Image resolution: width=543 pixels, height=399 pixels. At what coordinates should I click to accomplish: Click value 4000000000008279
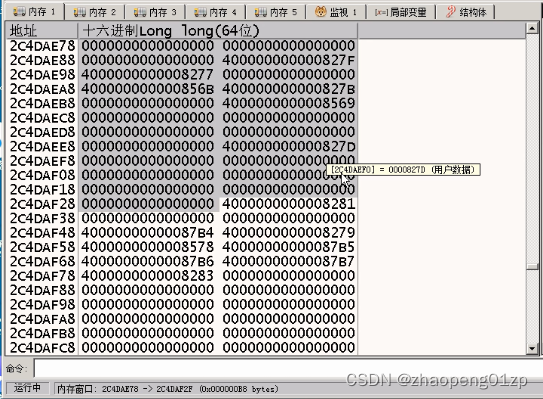click(289, 232)
